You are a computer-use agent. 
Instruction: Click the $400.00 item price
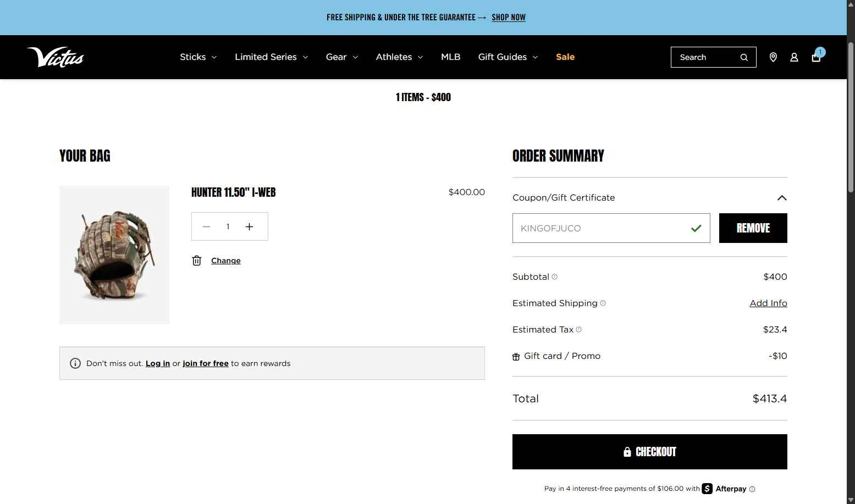click(x=467, y=192)
